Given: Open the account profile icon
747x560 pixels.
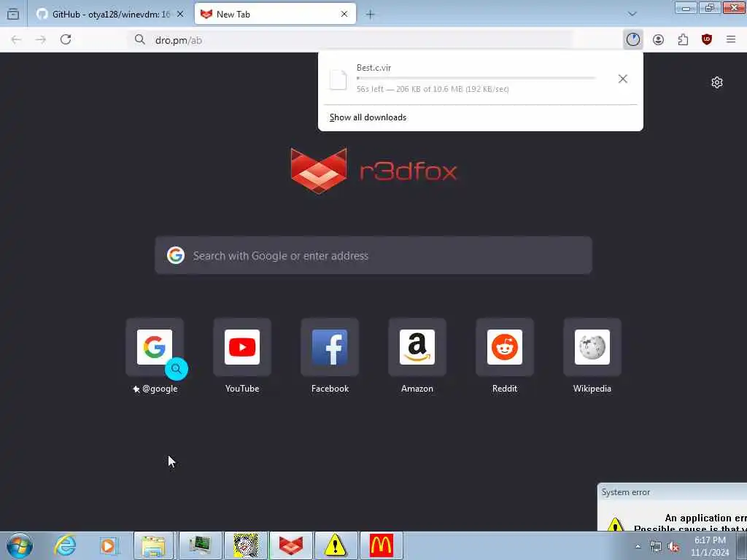Looking at the screenshot, I should tap(658, 39).
